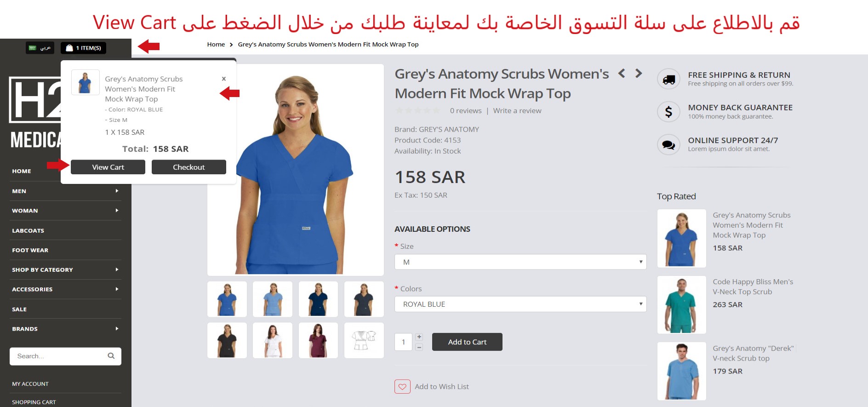The width and height of the screenshot is (868, 407).
Task: Remove the cart item with the x icon
Action: click(x=224, y=79)
